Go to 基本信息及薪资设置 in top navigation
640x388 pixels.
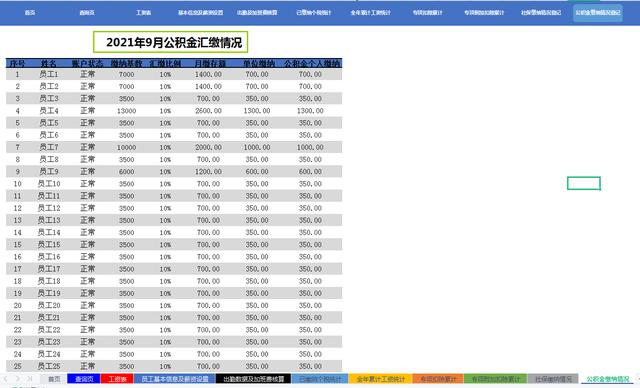pyautogui.click(x=200, y=13)
